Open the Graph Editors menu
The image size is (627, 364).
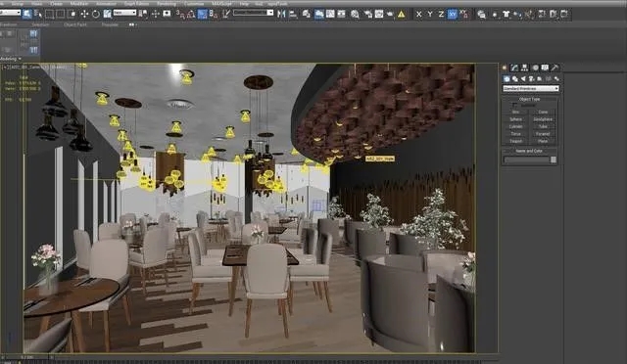pyautogui.click(x=136, y=4)
